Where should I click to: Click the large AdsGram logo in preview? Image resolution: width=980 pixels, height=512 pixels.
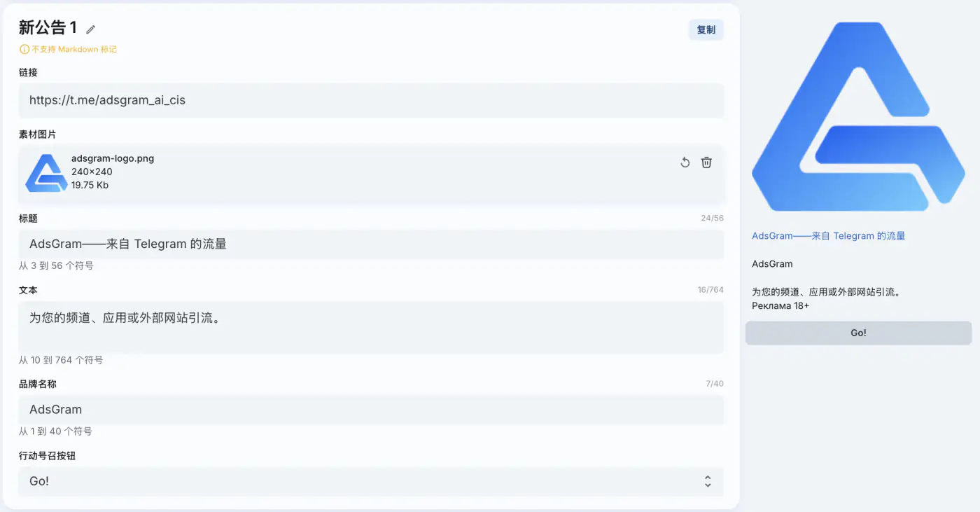[x=858, y=116]
